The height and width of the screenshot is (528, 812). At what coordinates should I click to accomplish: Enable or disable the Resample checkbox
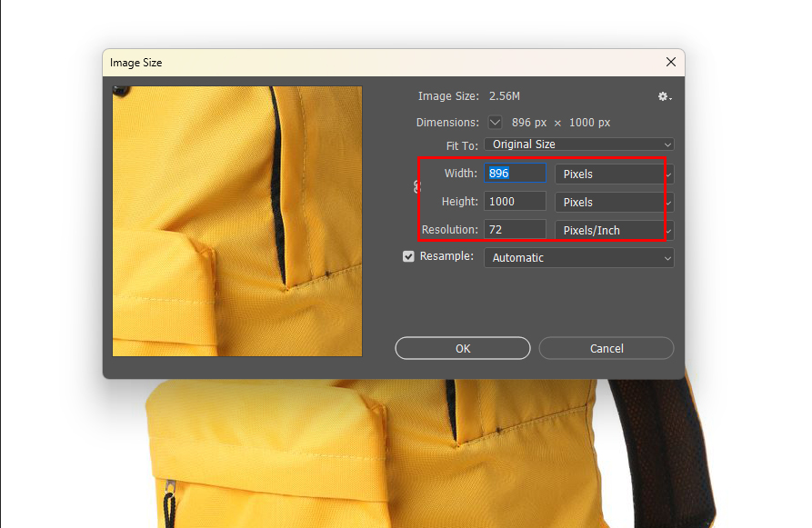tap(409, 257)
